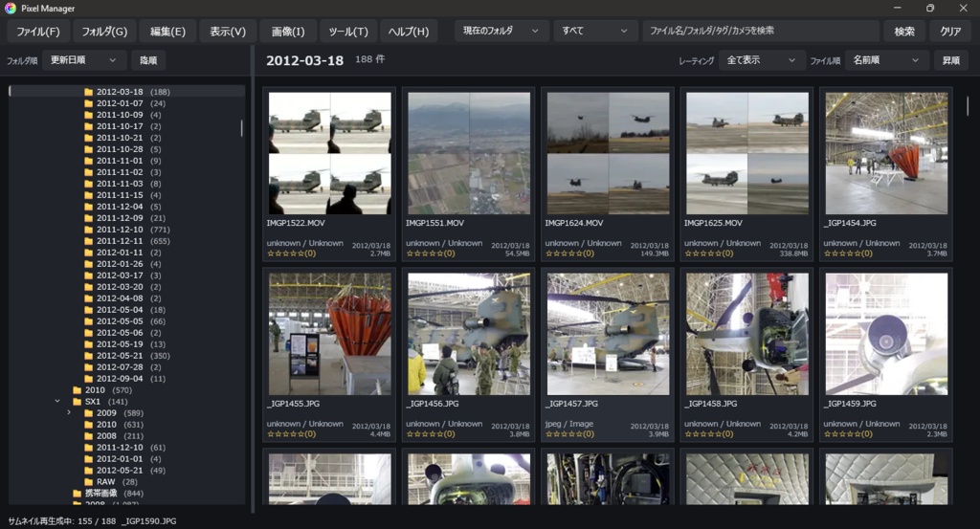Image resolution: width=980 pixels, height=529 pixels.
Task: Select the 2012-03-18 folder icon in tree
Action: pyautogui.click(x=89, y=92)
